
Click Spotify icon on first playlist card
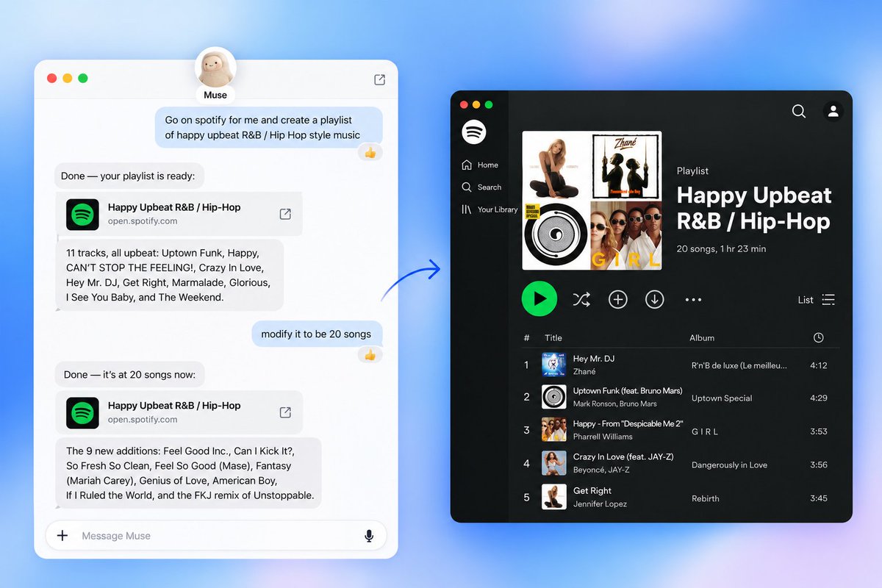82,215
